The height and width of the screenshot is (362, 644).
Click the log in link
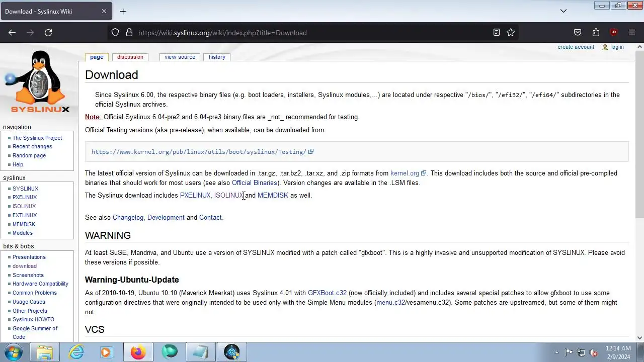pos(617,47)
